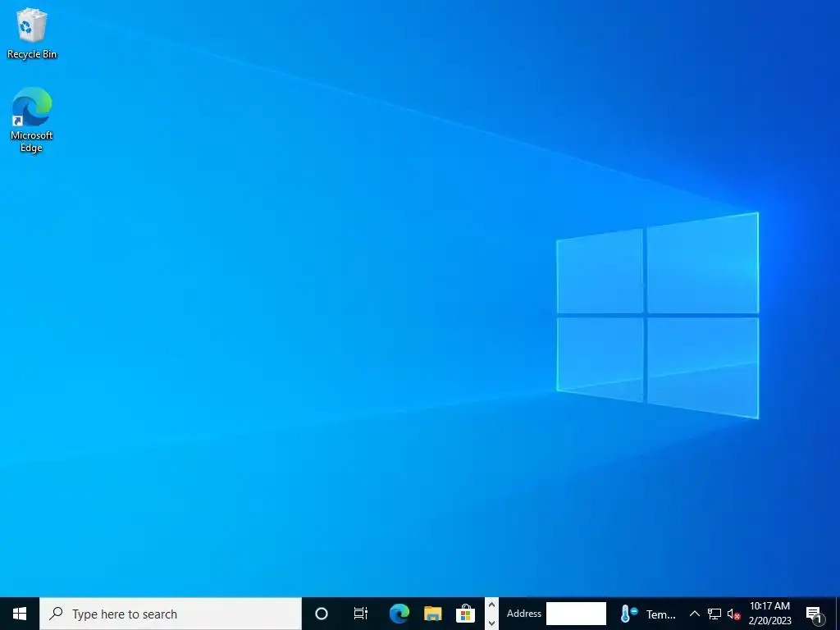Viewport: 840px width, 630px height.
Task: Click the 'Type here to search' box
Action: (x=171, y=614)
